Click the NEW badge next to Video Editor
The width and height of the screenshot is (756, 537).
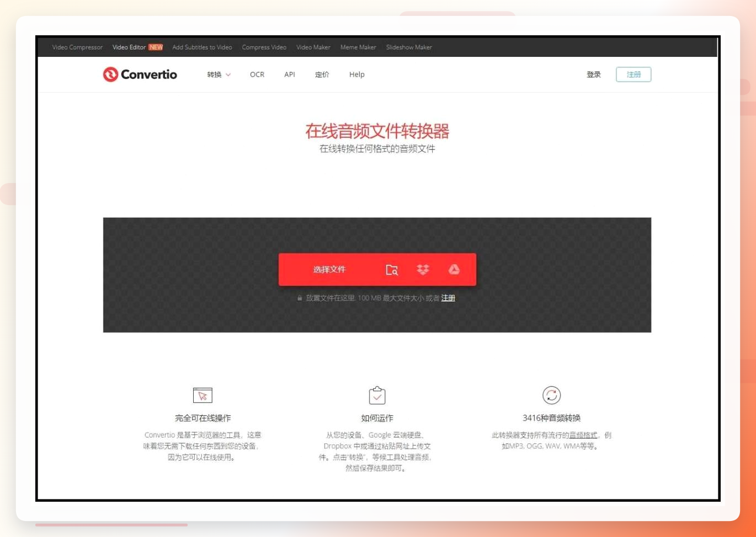tap(156, 47)
